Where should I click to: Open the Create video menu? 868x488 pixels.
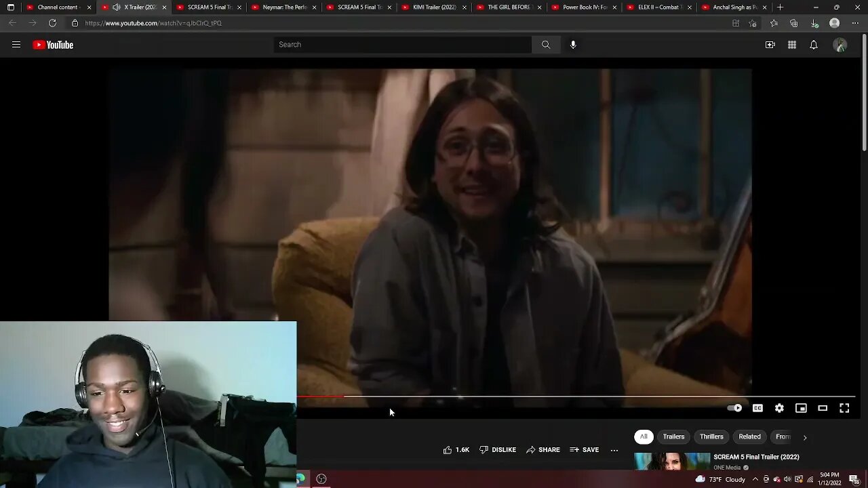click(x=770, y=45)
